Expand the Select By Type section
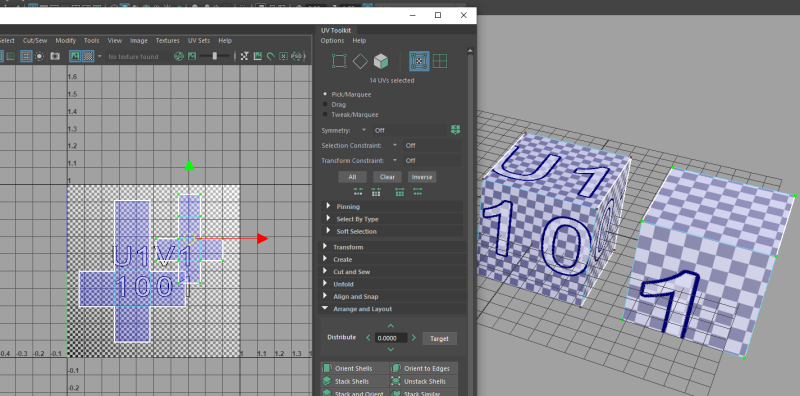 (x=392, y=219)
